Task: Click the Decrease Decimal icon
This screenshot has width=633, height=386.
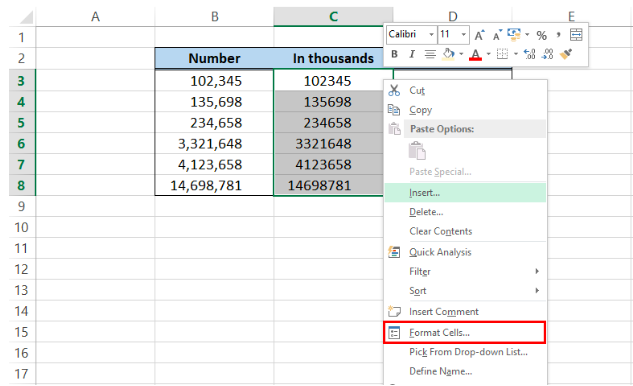Action: point(547,54)
